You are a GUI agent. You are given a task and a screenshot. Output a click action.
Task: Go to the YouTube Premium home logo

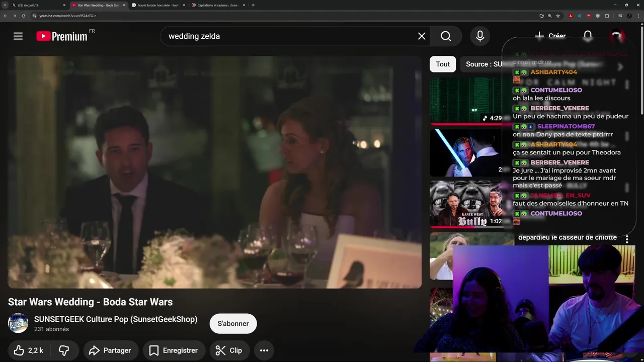pyautogui.click(x=62, y=36)
